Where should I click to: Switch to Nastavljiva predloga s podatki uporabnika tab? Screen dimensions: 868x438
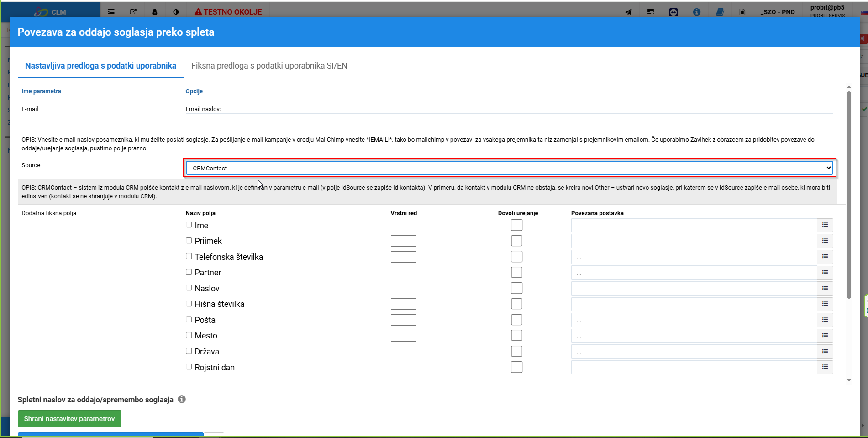(x=100, y=66)
